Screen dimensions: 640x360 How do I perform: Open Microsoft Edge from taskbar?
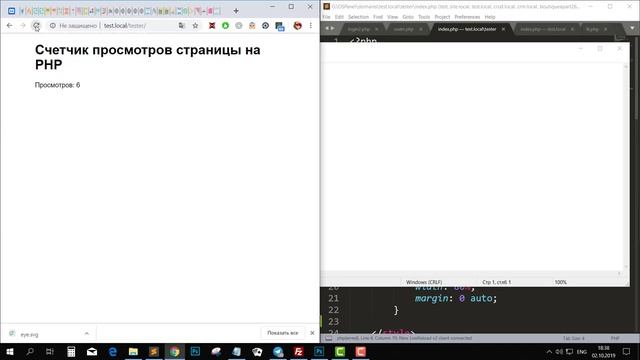pyautogui.click(x=113, y=351)
